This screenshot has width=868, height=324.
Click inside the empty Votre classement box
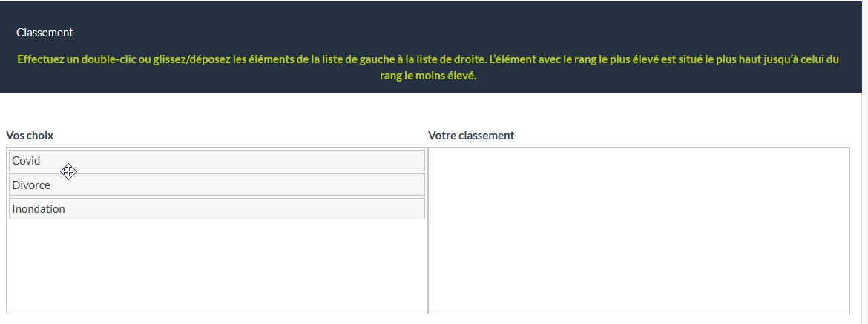638,230
